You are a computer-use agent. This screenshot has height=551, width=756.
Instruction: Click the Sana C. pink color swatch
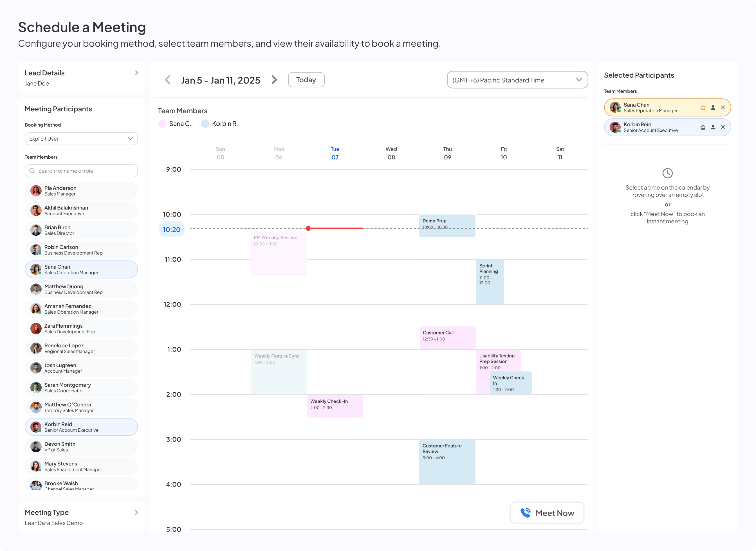click(x=162, y=124)
